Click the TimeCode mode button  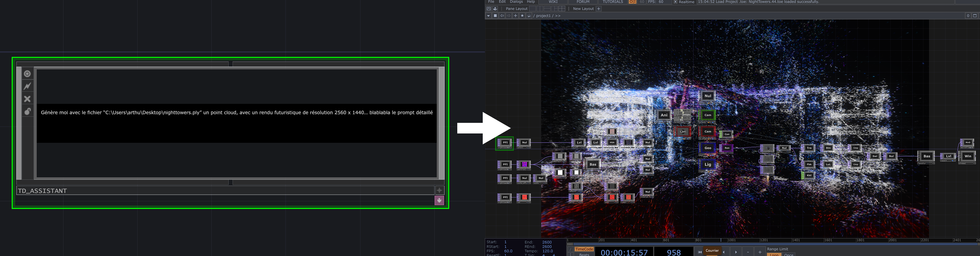(x=584, y=249)
